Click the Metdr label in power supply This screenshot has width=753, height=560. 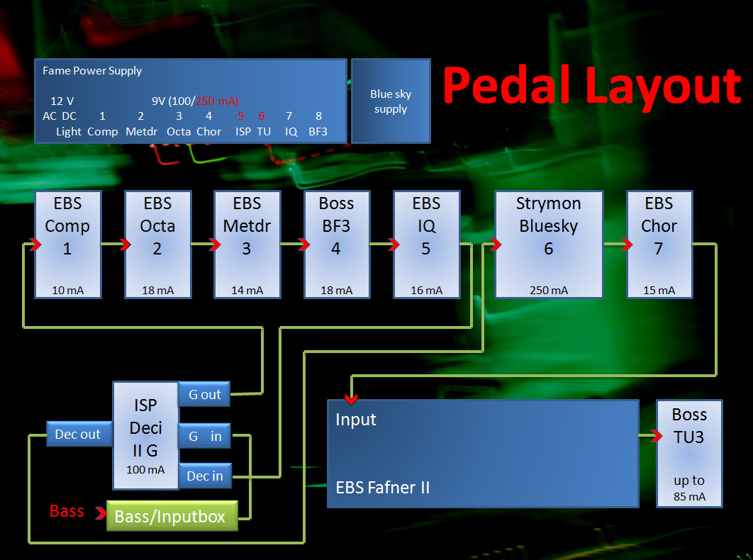click(142, 132)
